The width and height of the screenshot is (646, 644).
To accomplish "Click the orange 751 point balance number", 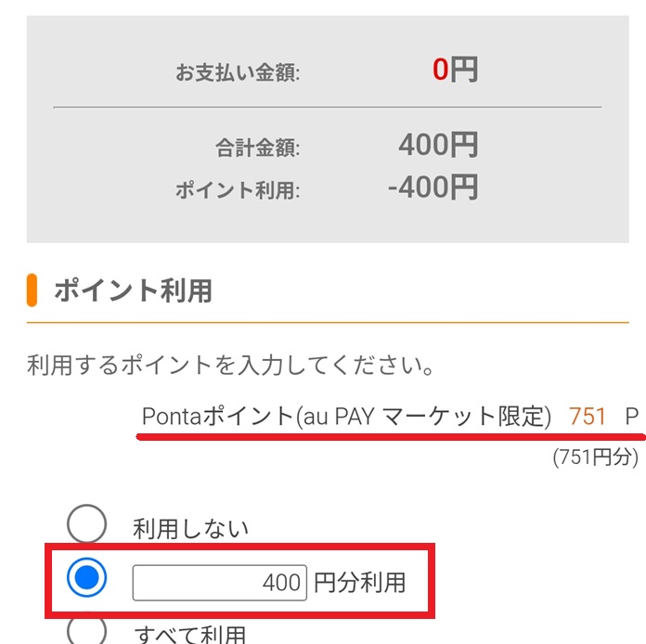I will tap(588, 416).
